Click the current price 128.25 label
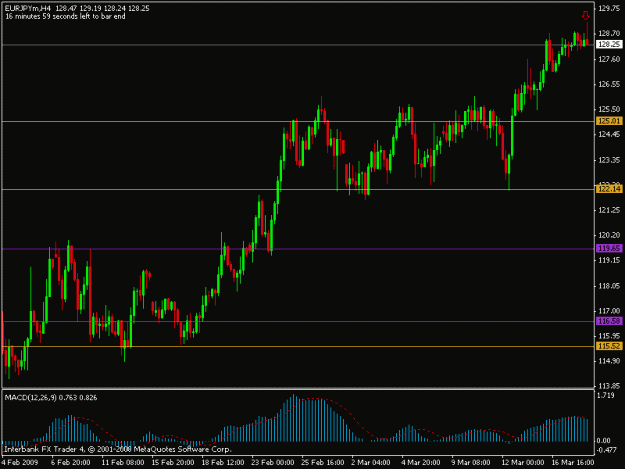 (609, 44)
